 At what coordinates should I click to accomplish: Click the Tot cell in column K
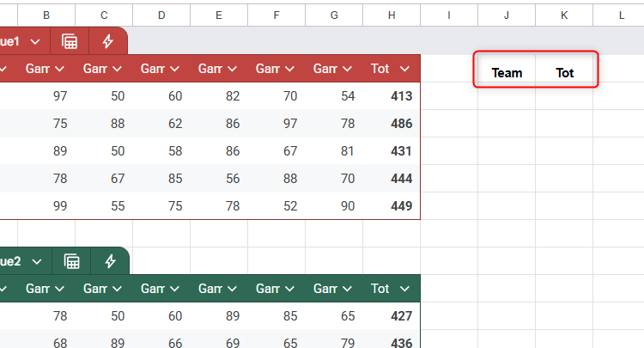pos(564,72)
